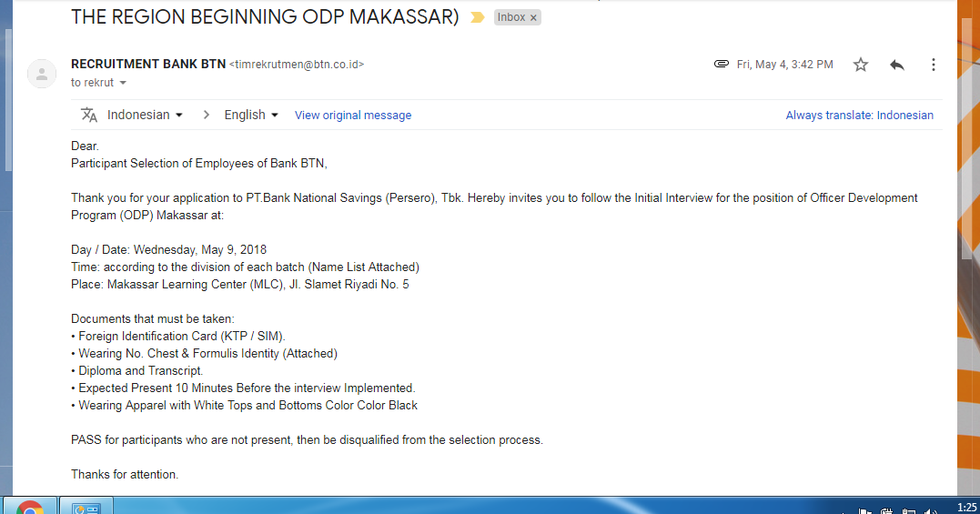980x514 pixels.
Task: Expand the recipient details arrow next to rekrut
Action: click(x=123, y=83)
